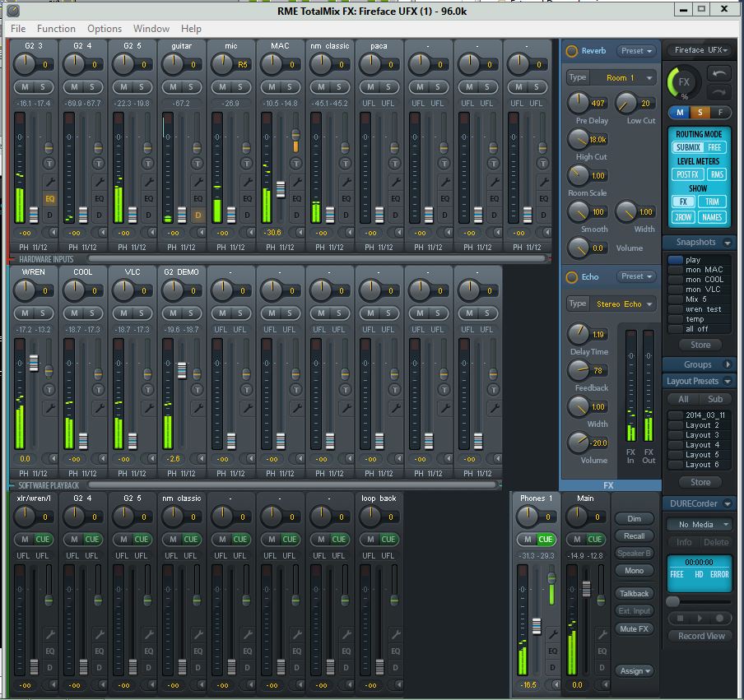Click the MAC channel volume fader

pyautogui.click(x=281, y=189)
